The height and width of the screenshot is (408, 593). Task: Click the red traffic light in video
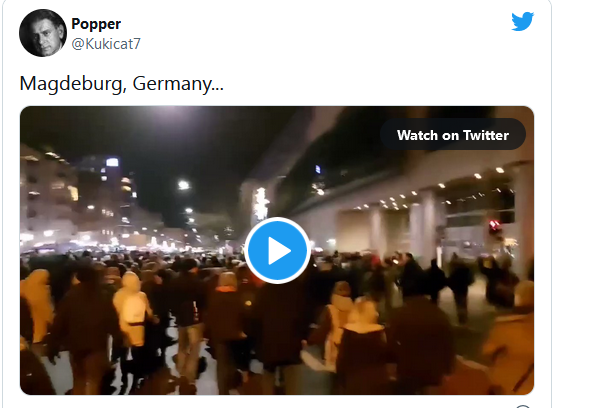(495, 226)
